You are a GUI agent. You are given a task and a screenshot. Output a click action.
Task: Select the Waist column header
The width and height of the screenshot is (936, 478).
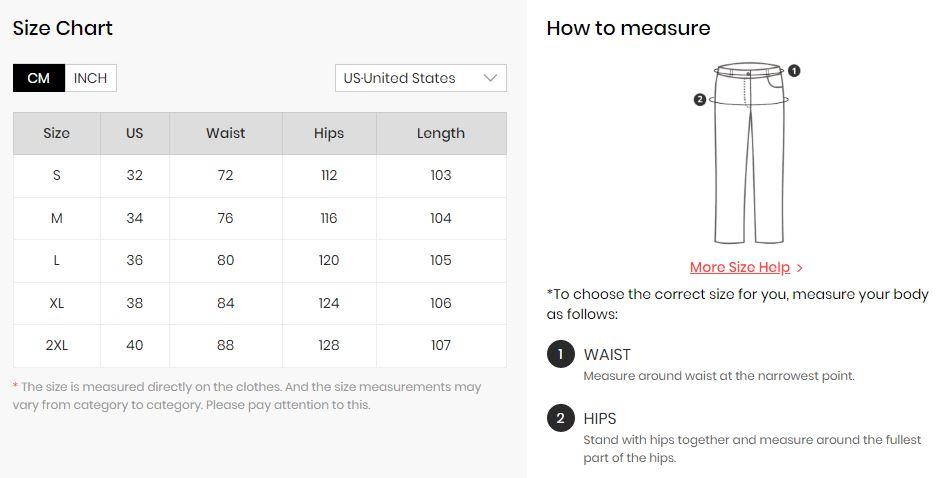click(226, 134)
